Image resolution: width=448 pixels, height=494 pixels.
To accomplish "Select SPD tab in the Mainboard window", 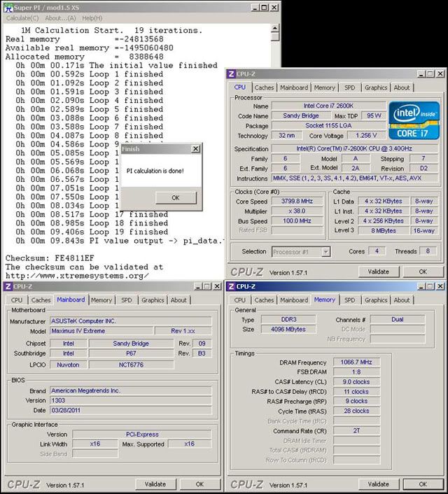I will pos(127,300).
